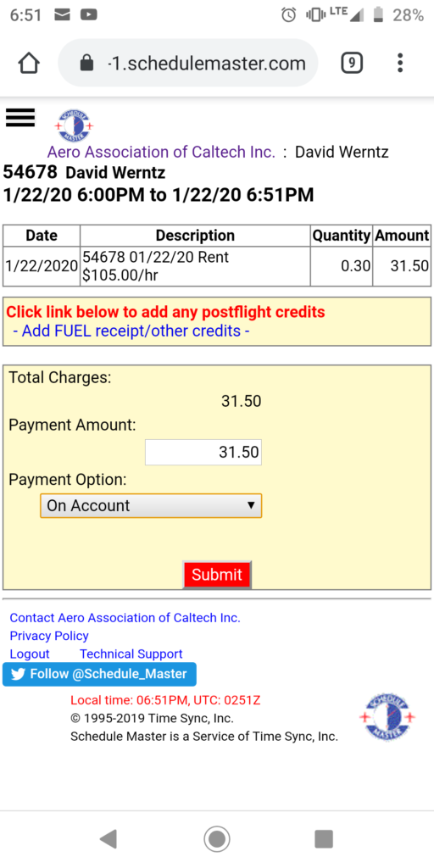Tap the browser home icon

[x=29, y=63]
